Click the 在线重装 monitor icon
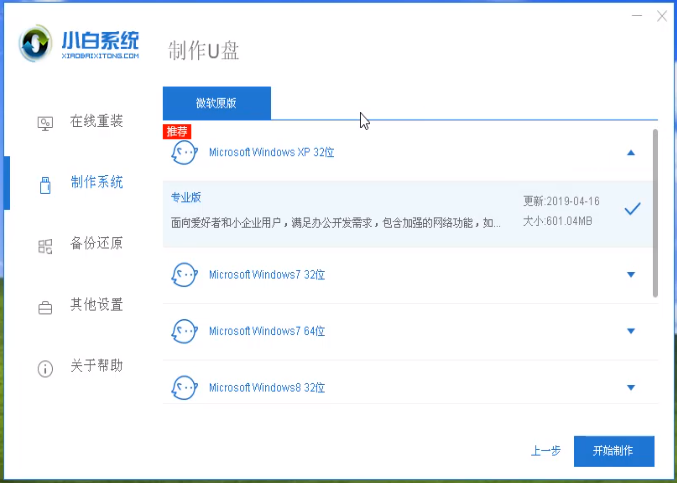Image resolution: width=677 pixels, height=483 pixels. point(45,123)
